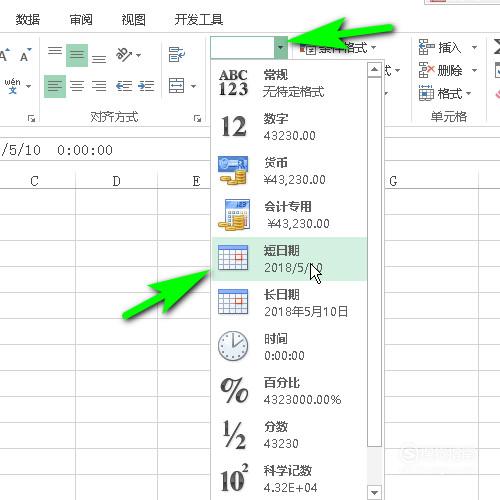Collapse number format dropdown arrow
This screenshot has height=500, width=500.
(x=281, y=47)
